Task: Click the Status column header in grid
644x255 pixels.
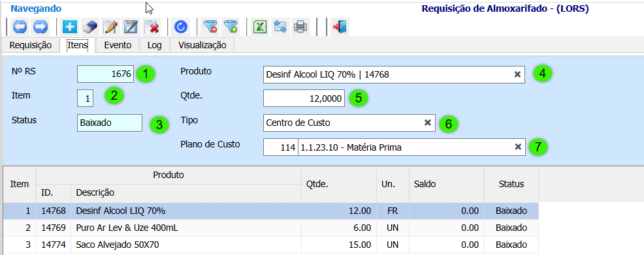Action: pyautogui.click(x=511, y=184)
